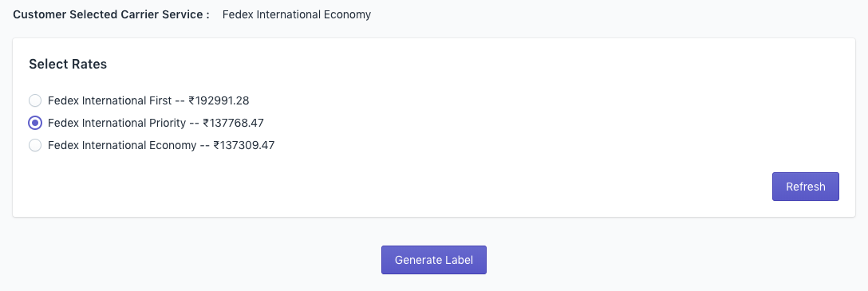The image size is (868, 291).
Task: Click the dashes before the ₹192991.28 rate
Action: click(x=179, y=101)
